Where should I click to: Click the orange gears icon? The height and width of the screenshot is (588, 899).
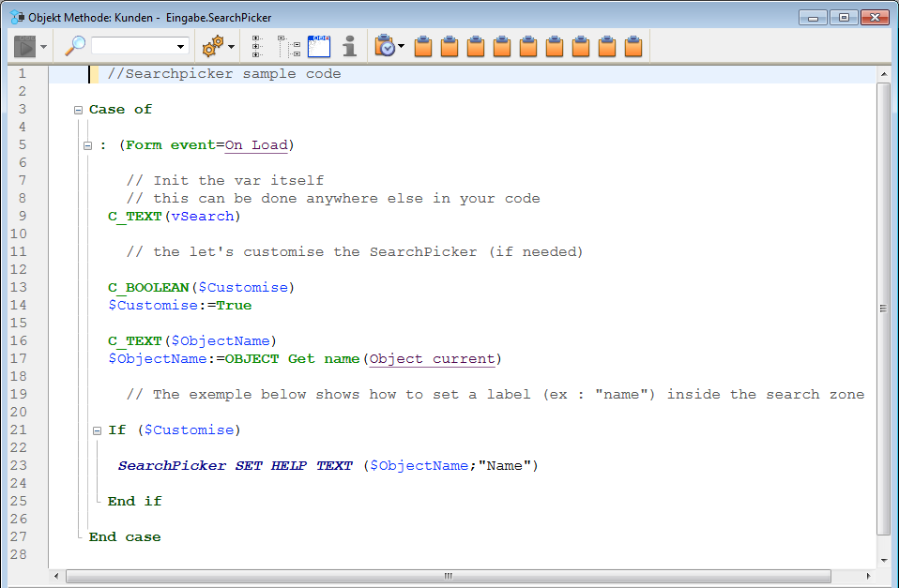coord(213,46)
